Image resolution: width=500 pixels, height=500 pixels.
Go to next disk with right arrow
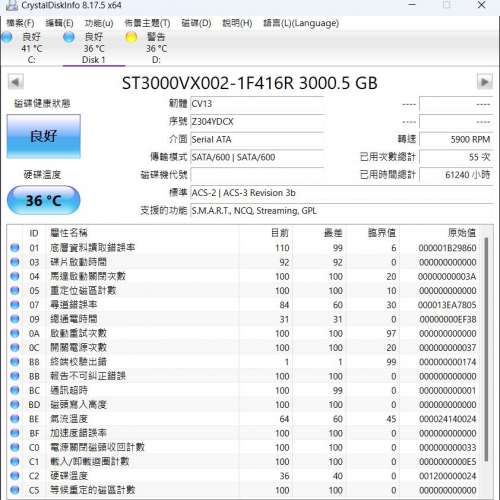[485, 82]
